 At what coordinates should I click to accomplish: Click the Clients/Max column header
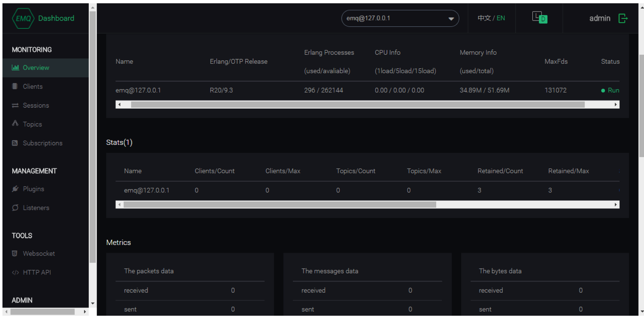click(x=283, y=171)
